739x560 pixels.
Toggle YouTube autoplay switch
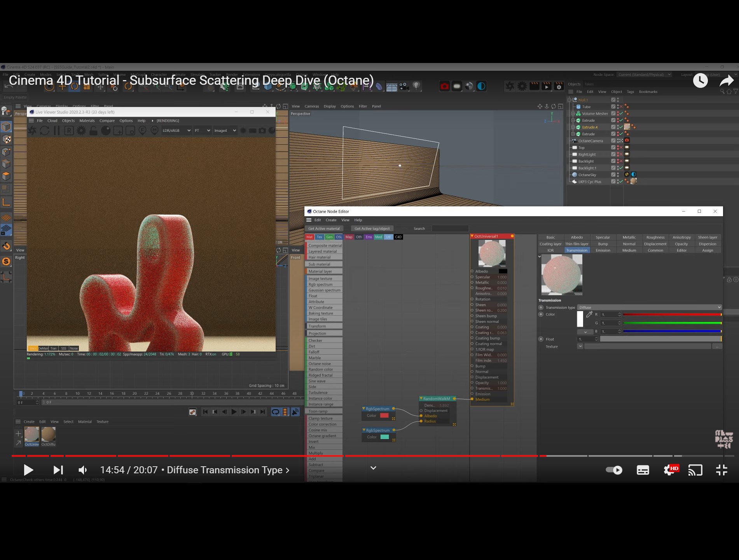(614, 470)
